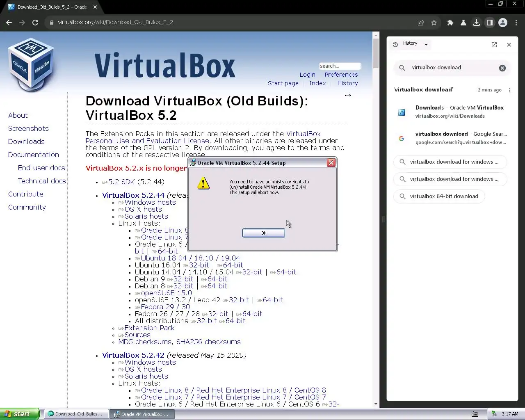Open the Screenshots sidebar link
The image size is (525, 420).
(28, 129)
